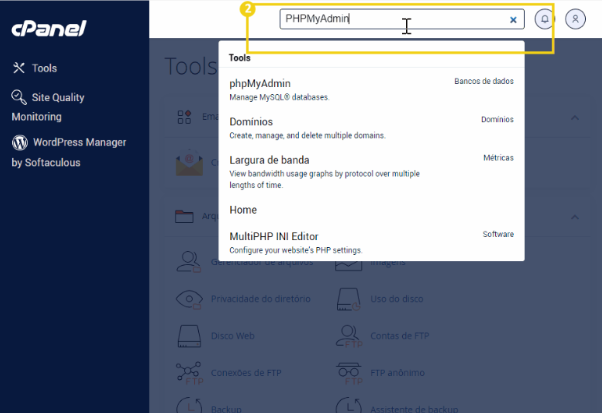Click the FTP anônimo glasses icon
The image size is (602, 413).
click(x=349, y=373)
